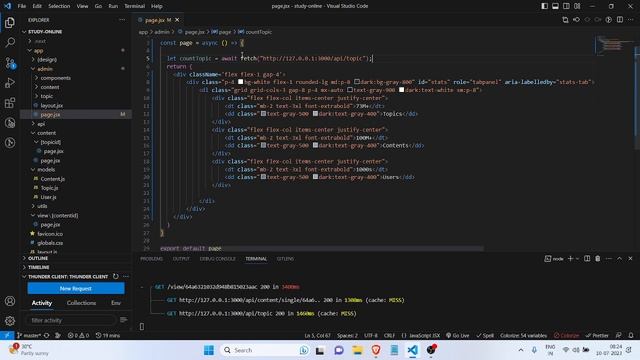Viewport: 640px width, 360px height.
Task: Expand the (design) folder
Action: (x=47, y=60)
